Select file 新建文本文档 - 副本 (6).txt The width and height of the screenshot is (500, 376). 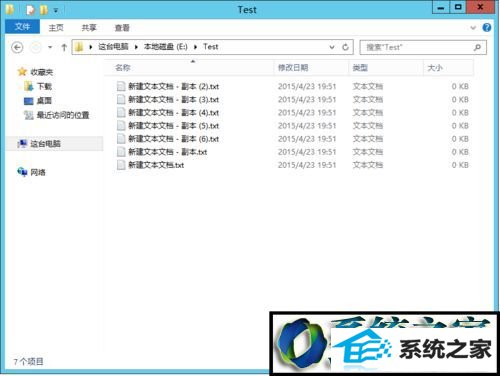point(174,139)
